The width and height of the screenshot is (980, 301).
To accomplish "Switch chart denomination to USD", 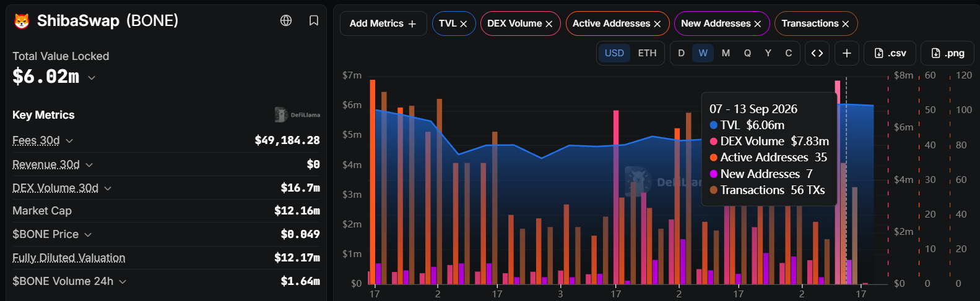I will (614, 53).
